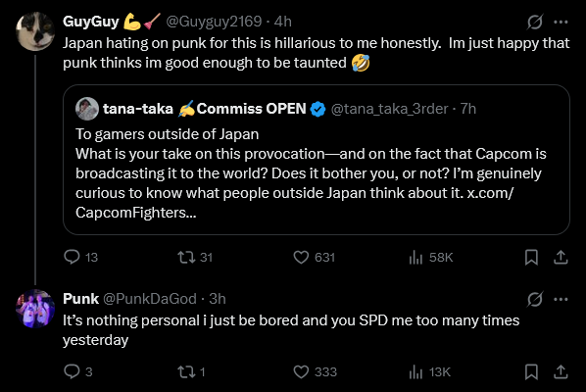The image size is (586, 392).
Task: Share Punk's reply
Action: pyautogui.click(x=561, y=371)
